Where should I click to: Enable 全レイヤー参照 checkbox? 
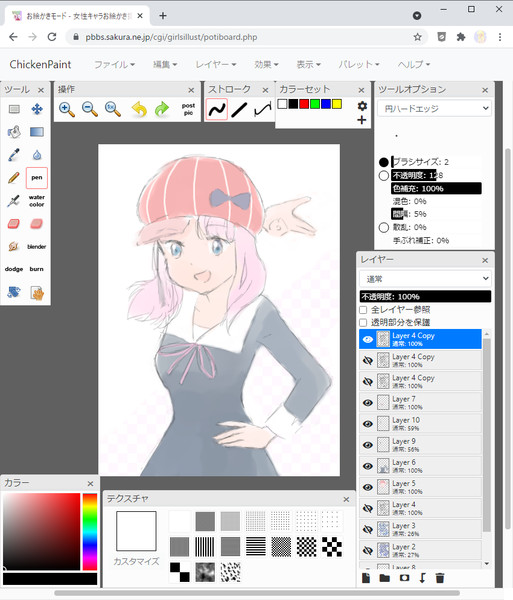point(363,310)
